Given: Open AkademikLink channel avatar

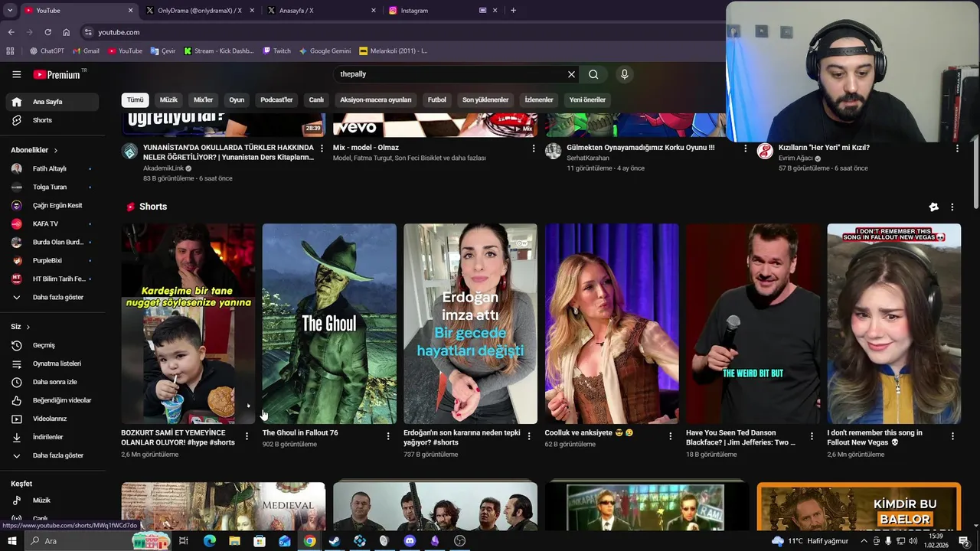Looking at the screenshot, I should [129, 151].
